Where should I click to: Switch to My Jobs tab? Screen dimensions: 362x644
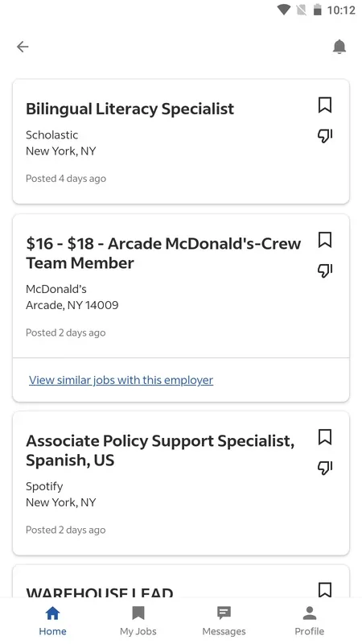point(138,621)
